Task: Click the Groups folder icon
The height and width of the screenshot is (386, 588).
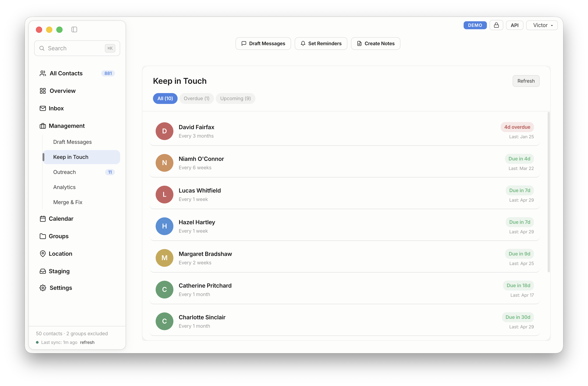Action: [43, 236]
